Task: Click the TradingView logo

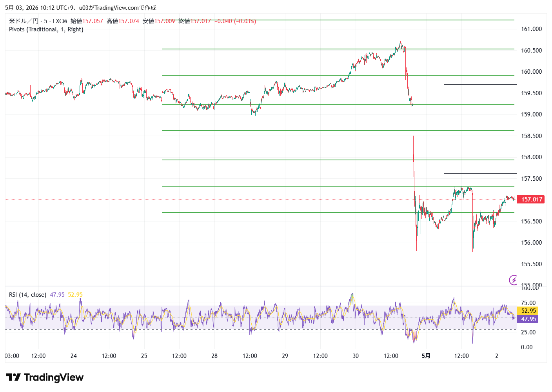Action: [45, 377]
